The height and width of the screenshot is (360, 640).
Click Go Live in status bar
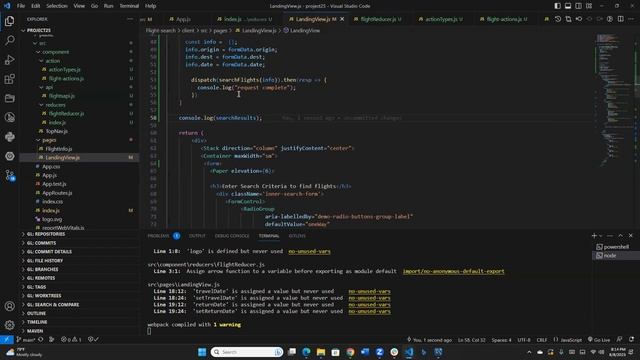[x=599, y=340]
